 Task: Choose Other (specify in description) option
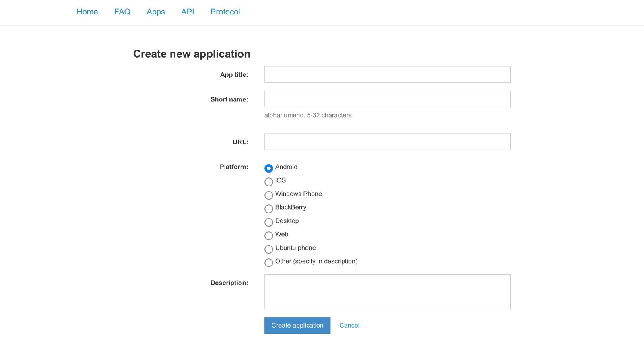click(269, 263)
